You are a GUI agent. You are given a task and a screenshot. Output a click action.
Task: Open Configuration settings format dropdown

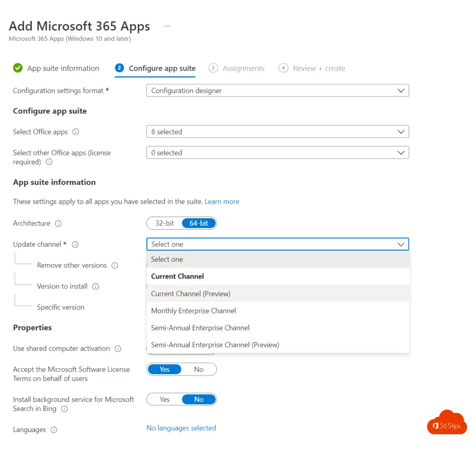(278, 91)
